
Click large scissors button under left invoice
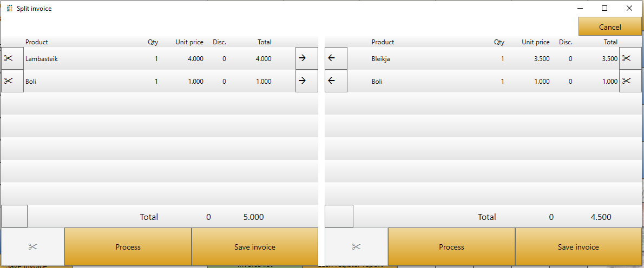[x=32, y=247]
